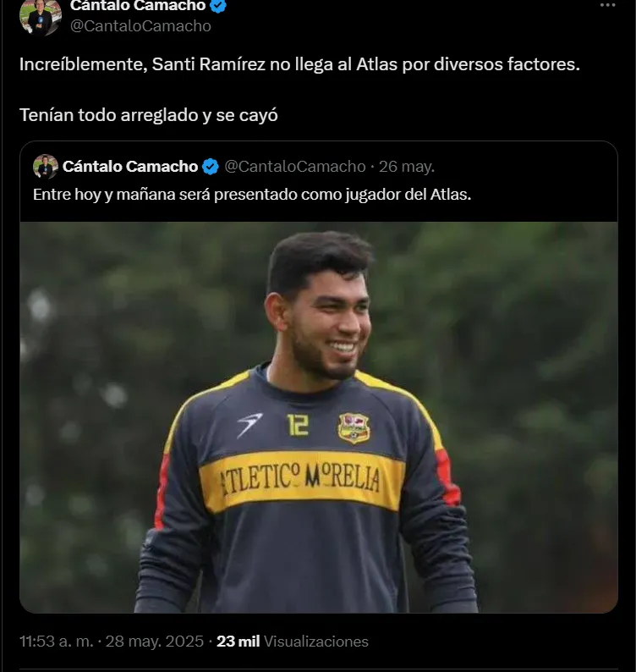Image resolution: width=636 pixels, height=672 pixels.
Task: Open Cántalo Camacho profile from top display name
Action: tap(137, 6)
